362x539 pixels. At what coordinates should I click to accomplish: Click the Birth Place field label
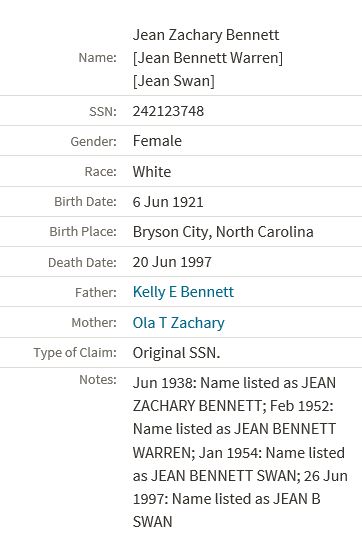point(83,232)
